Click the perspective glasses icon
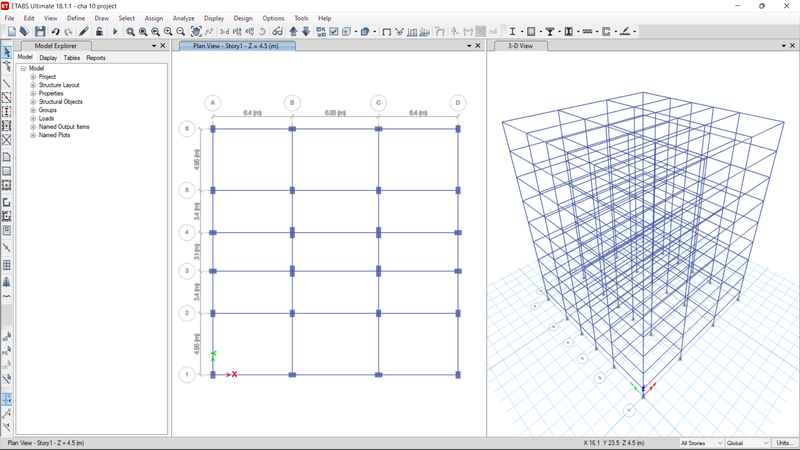Viewport: 800px width, 450px height. [277, 32]
